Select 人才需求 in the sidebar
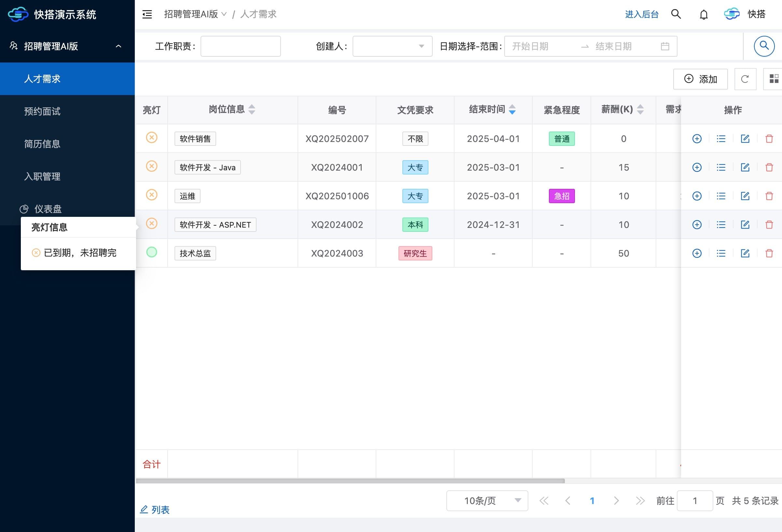 pyautogui.click(x=67, y=79)
